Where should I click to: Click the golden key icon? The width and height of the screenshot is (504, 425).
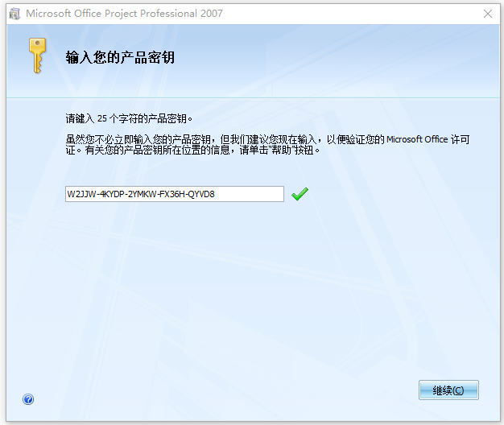click(37, 56)
